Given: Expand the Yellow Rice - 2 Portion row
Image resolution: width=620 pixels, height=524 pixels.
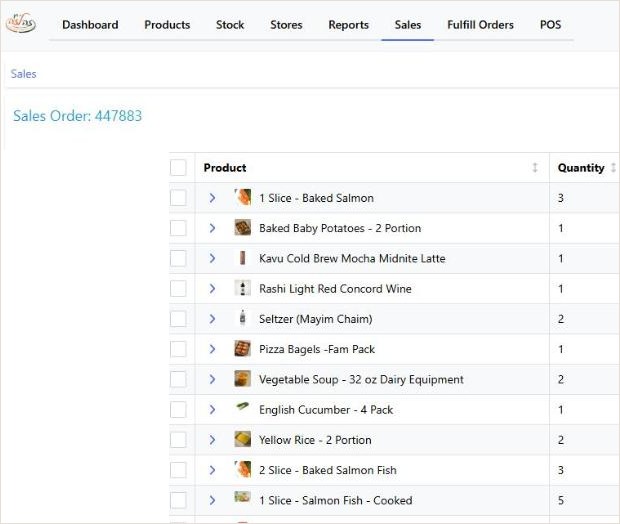Looking at the screenshot, I should (212, 440).
